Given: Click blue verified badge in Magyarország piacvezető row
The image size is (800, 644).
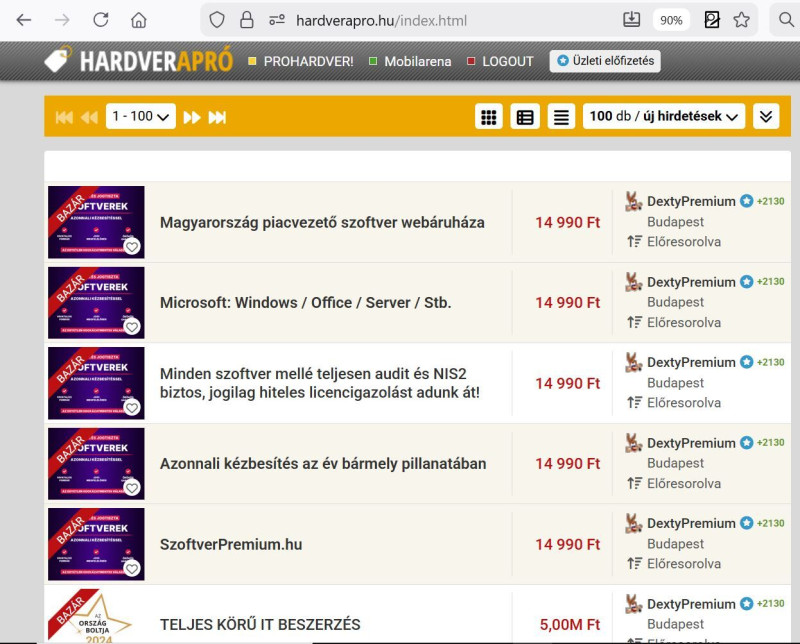Looking at the screenshot, I should [746, 201].
